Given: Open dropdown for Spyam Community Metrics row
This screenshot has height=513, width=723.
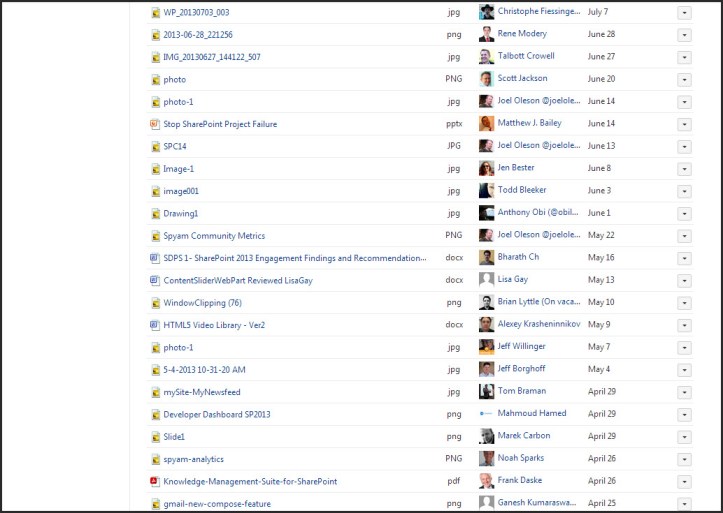Looking at the screenshot, I should (684, 236).
